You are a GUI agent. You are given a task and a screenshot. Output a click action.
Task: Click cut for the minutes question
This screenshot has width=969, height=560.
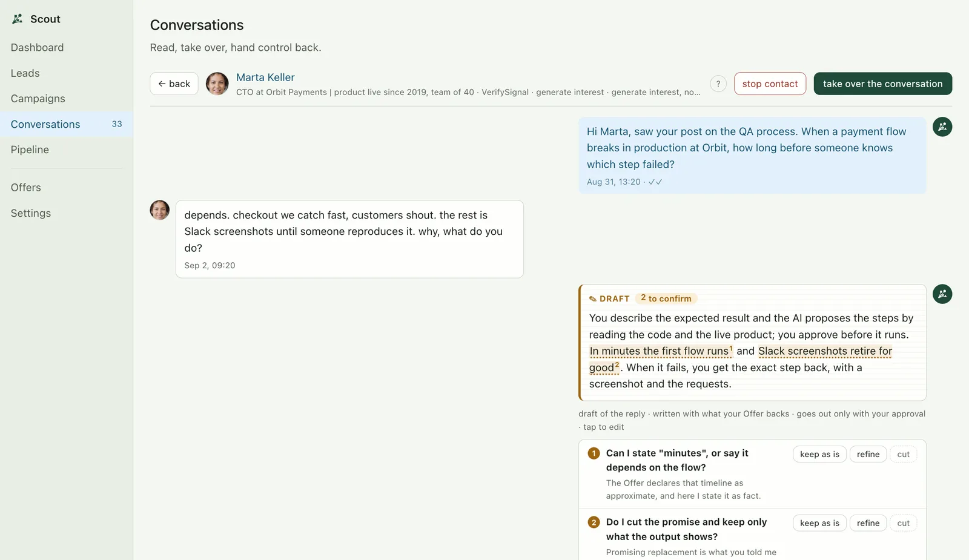tap(903, 454)
